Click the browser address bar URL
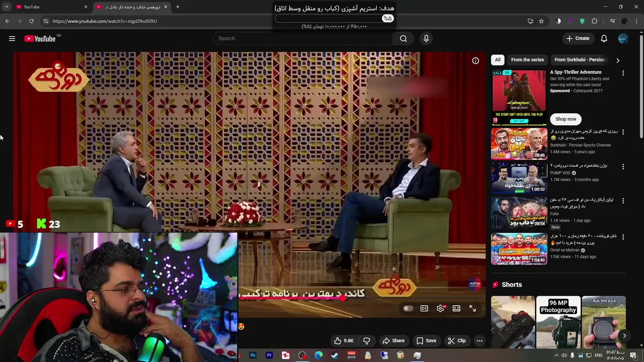Screen dimensions: 644x362 tap(105, 21)
